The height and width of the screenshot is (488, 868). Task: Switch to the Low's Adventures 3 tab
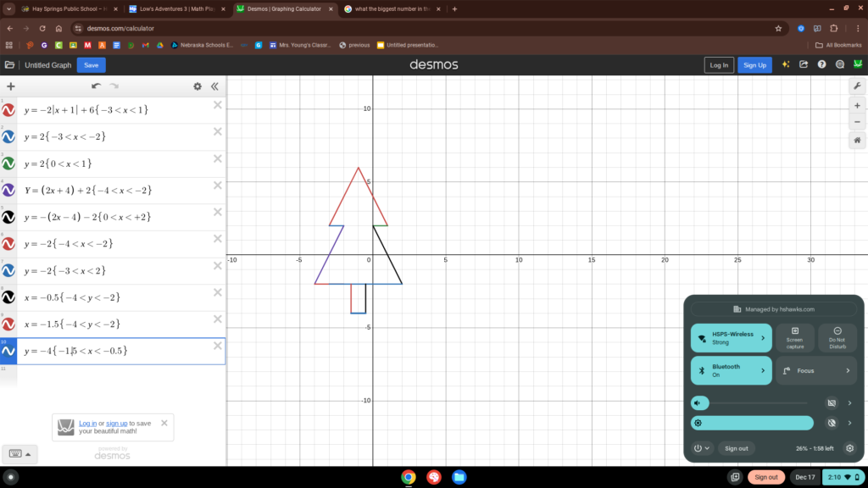pyautogui.click(x=172, y=9)
